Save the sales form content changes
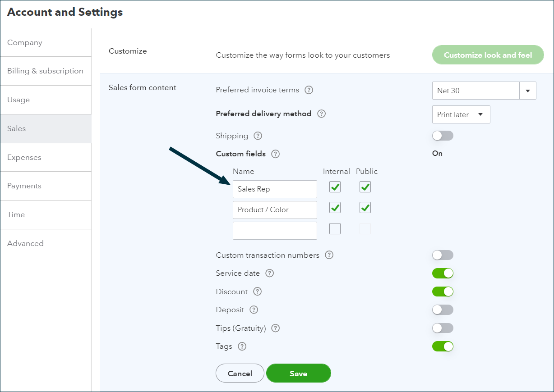Image resolution: width=554 pixels, height=392 pixels. tap(298, 373)
